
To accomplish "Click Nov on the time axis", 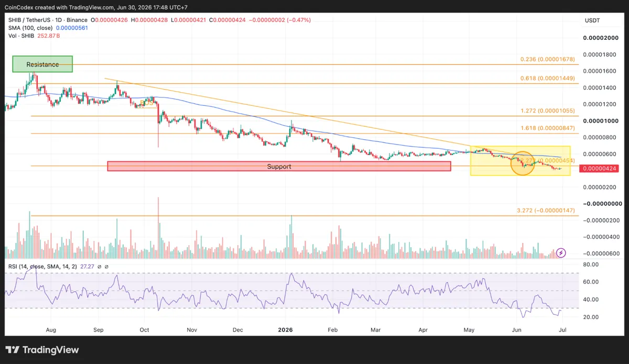I will pos(192,330).
